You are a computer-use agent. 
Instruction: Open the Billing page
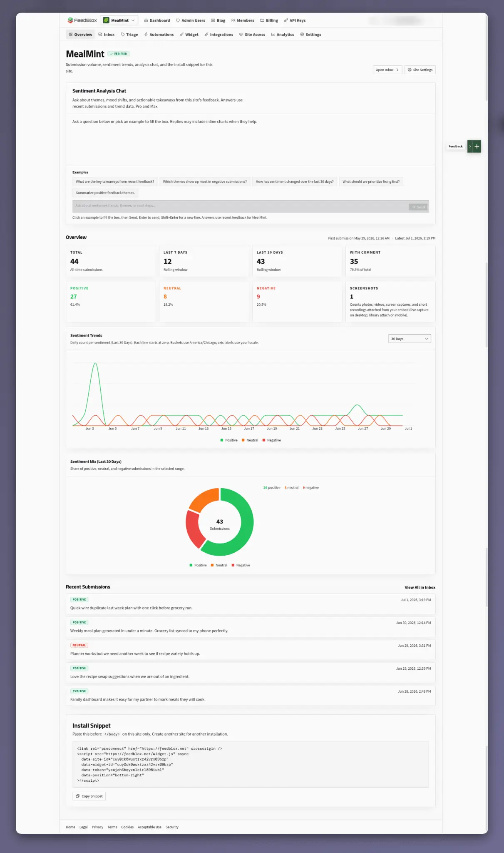(x=269, y=20)
